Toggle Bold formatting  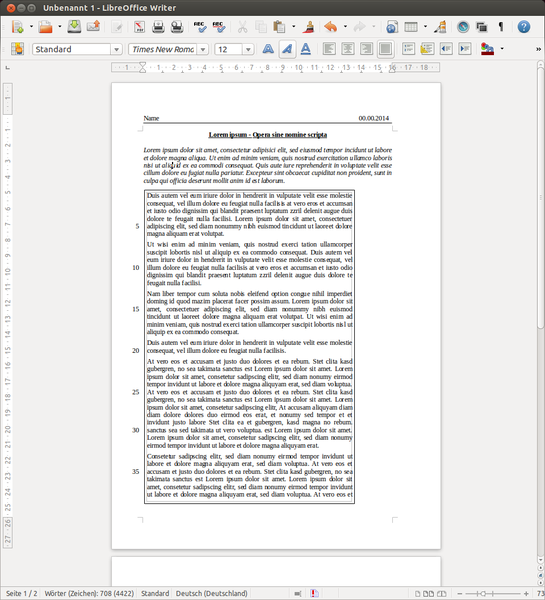[268, 49]
